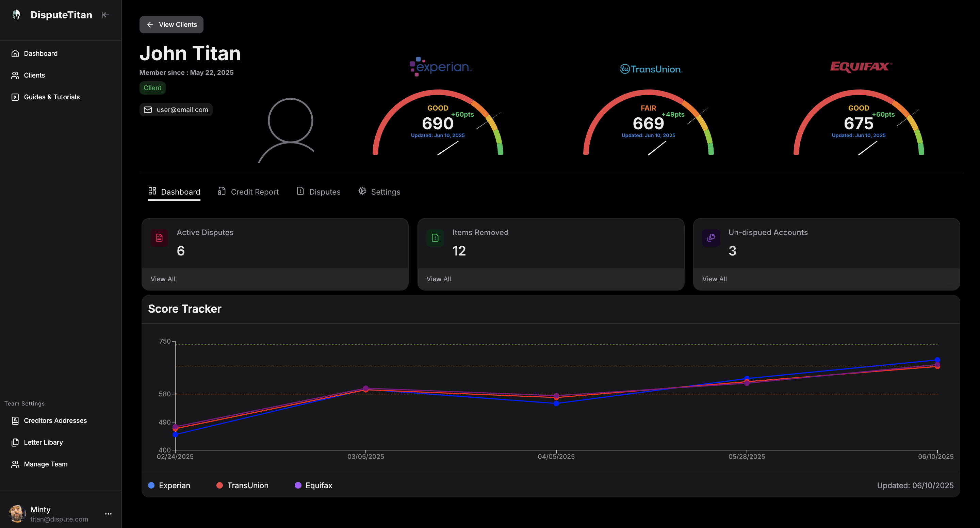Click the Credit Report tab document icon

click(222, 191)
